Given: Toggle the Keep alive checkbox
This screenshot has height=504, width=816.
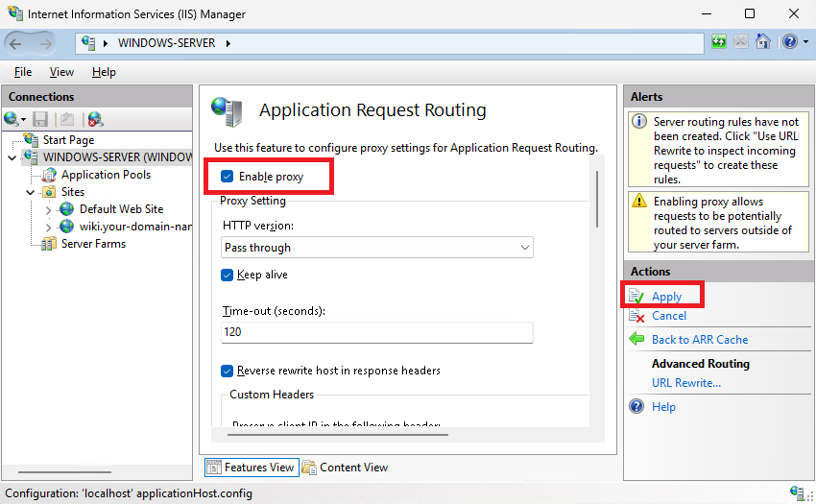Looking at the screenshot, I should click(x=227, y=275).
